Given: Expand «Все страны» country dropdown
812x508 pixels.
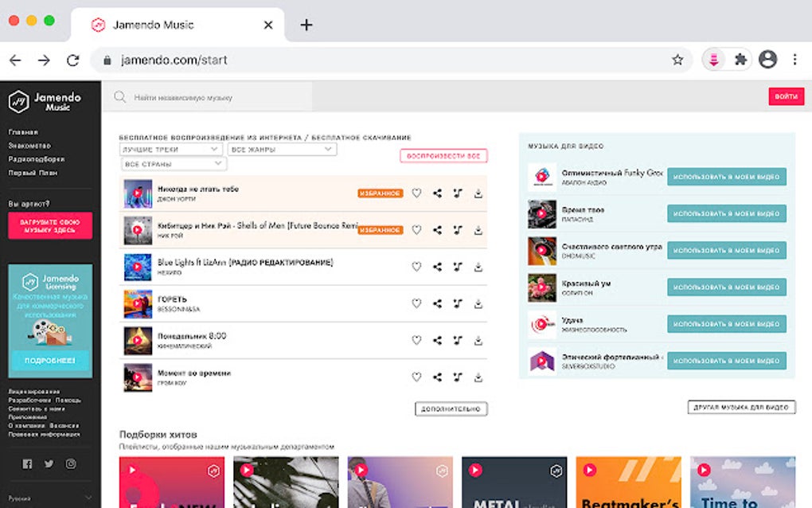Looking at the screenshot, I should 173,164.
